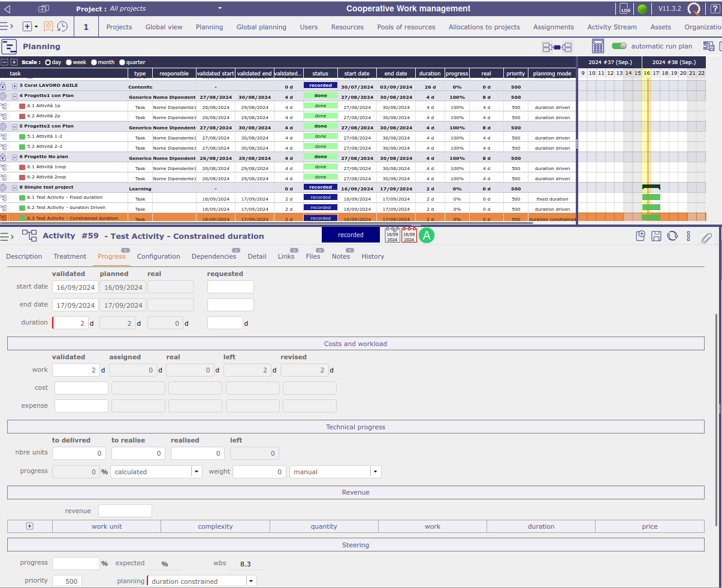Click the validated start date field
Screen dimensions: 722x588
75,287
